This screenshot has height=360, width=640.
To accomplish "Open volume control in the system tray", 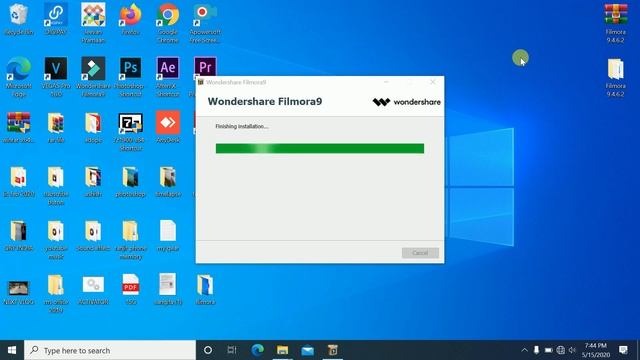I will pyautogui.click(x=572, y=350).
